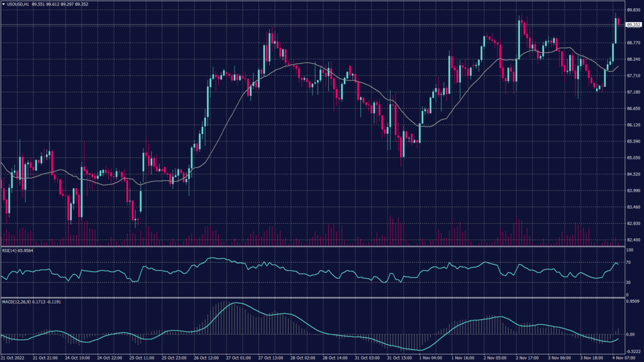Image resolution: width=644 pixels, height=362 pixels.
Task: Click the divider between RSI and MACD panels
Action: tap(314, 297)
